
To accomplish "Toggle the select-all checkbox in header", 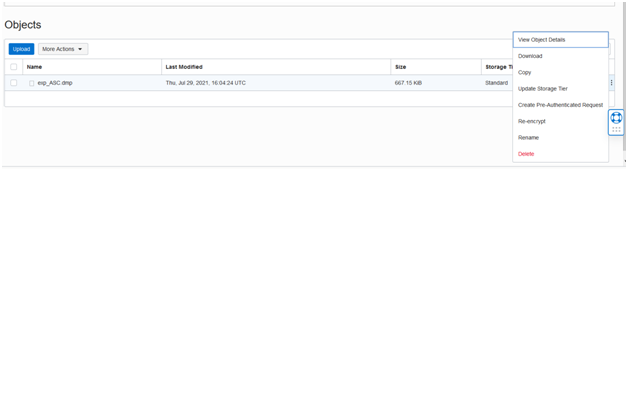I will [x=14, y=67].
